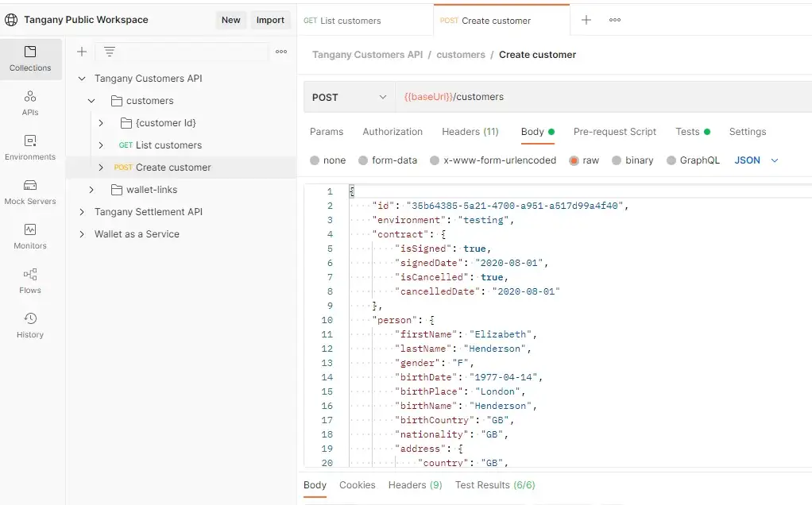Select the raw body type
812x505 pixels.
click(x=574, y=160)
